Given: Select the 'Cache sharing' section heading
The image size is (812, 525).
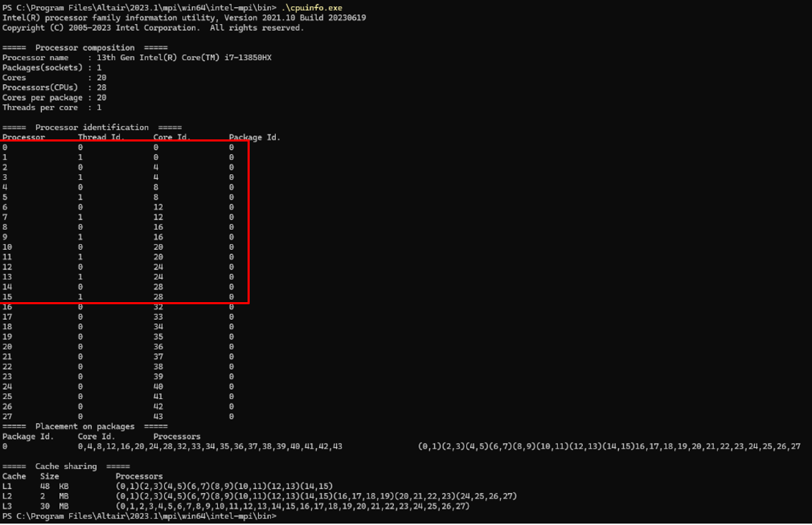Looking at the screenshot, I should click(x=66, y=466).
